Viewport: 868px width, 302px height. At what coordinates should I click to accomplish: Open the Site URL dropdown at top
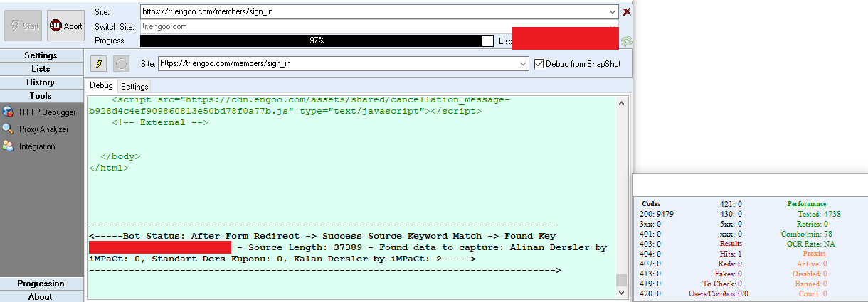coord(613,11)
